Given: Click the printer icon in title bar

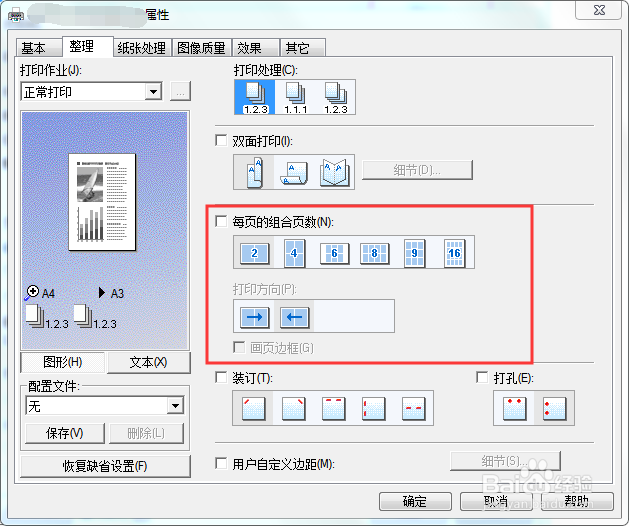Looking at the screenshot, I should click(16, 16).
